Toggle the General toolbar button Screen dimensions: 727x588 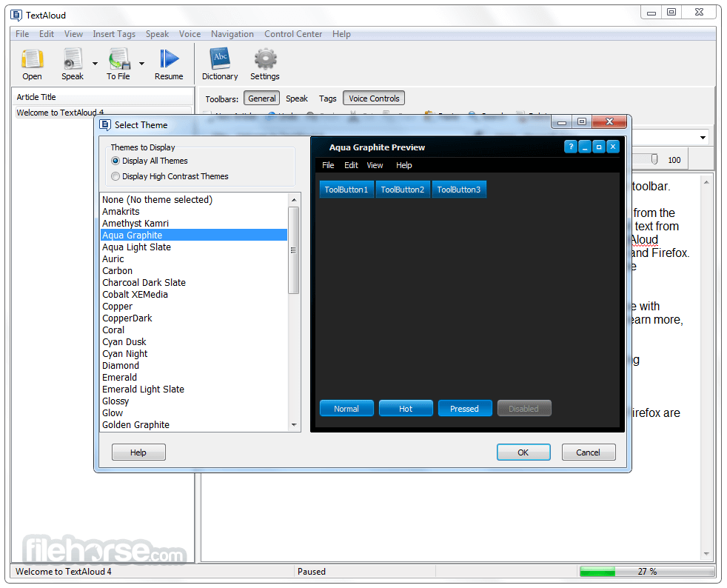261,98
